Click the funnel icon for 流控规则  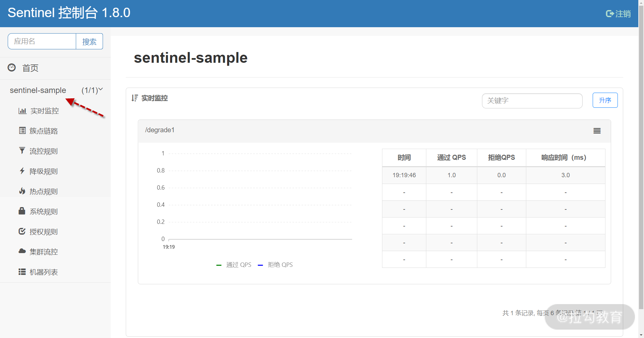click(x=22, y=151)
